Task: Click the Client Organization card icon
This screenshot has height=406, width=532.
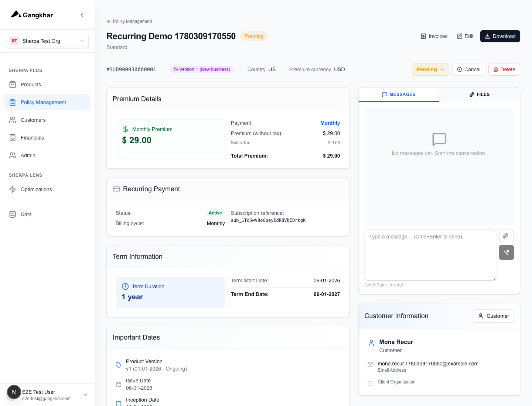Action: [x=371, y=383]
